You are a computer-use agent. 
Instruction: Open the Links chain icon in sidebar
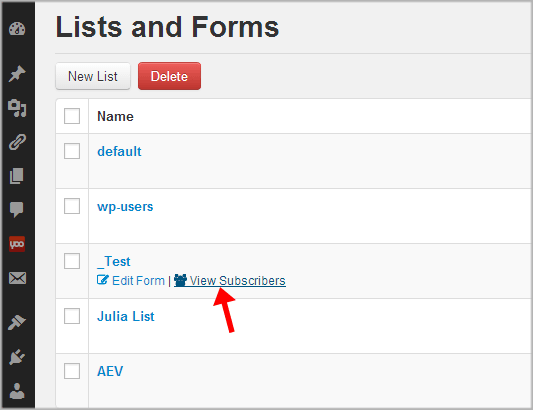coord(17,142)
